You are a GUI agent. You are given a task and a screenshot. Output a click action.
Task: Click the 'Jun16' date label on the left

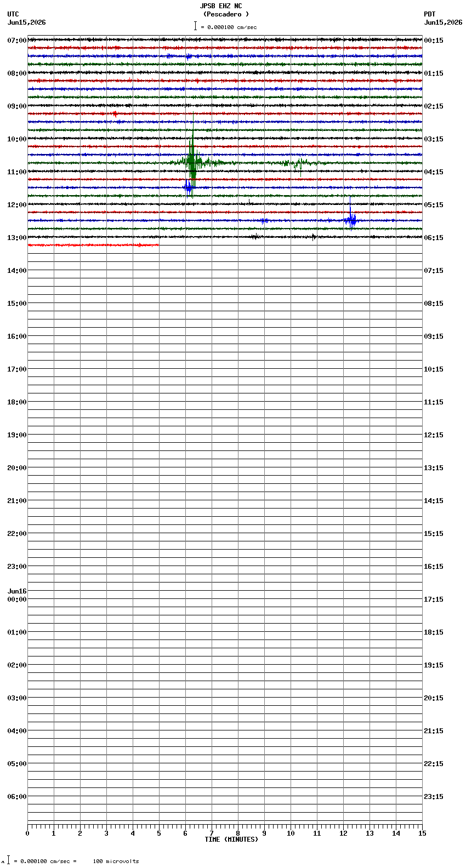(x=17, y=591)
